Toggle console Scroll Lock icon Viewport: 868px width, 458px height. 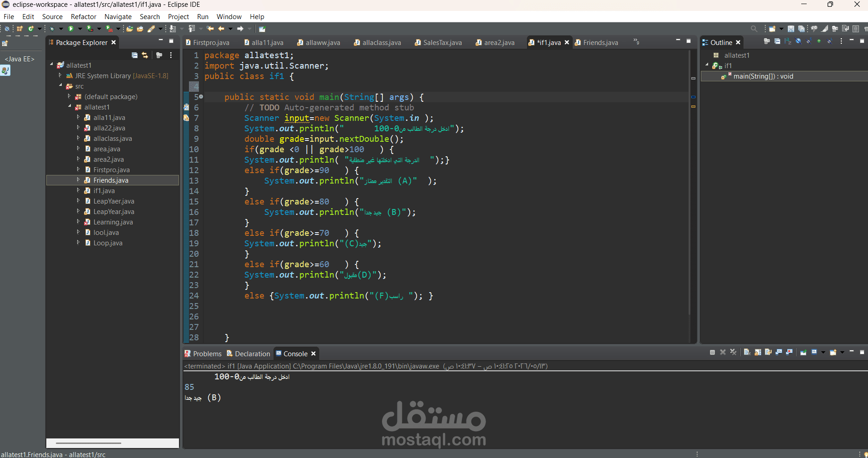coord(758,352)
